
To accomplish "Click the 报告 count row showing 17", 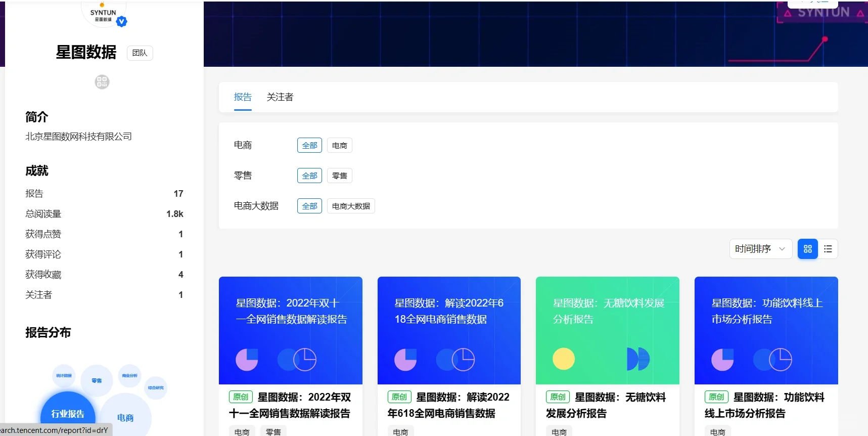I will pyautogui.click(x=104, y=194).
